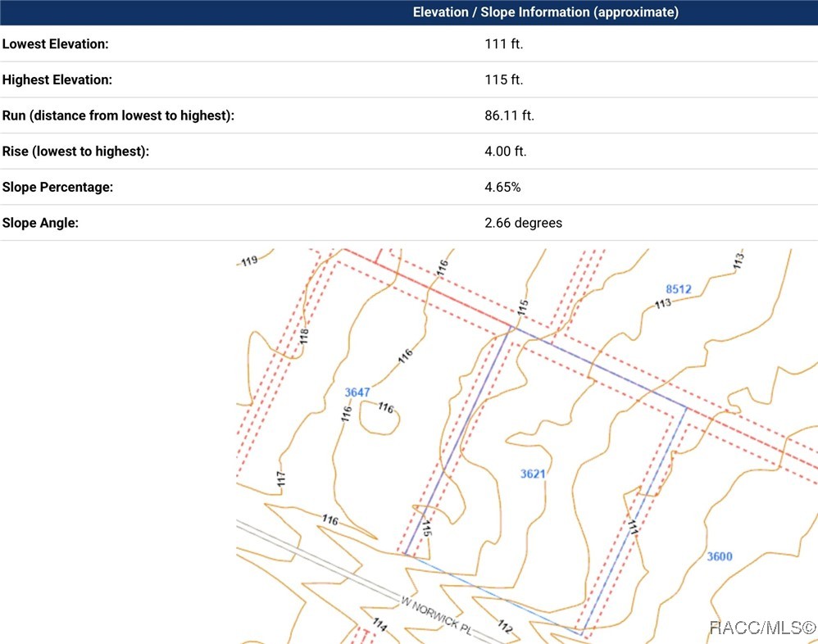The image size is (818, 644).
Task: Select the Run distance row label
Action: [118, 116]
